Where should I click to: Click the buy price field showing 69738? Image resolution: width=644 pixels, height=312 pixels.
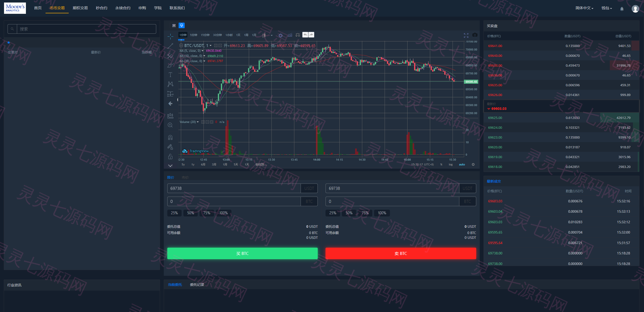234,188
